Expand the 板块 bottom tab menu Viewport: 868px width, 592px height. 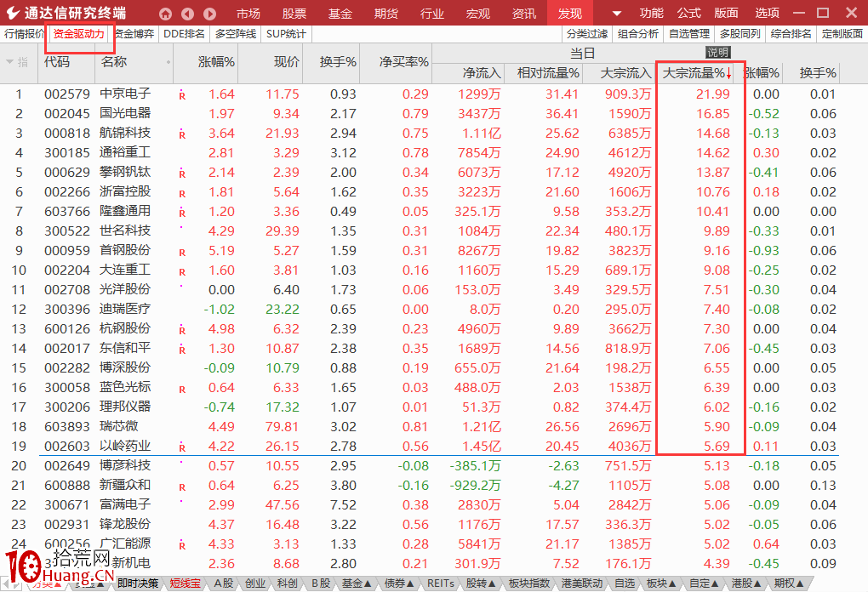660,583
